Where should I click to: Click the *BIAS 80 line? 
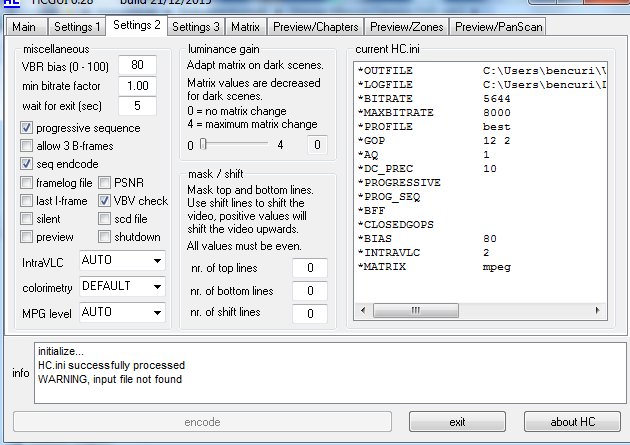427,239
